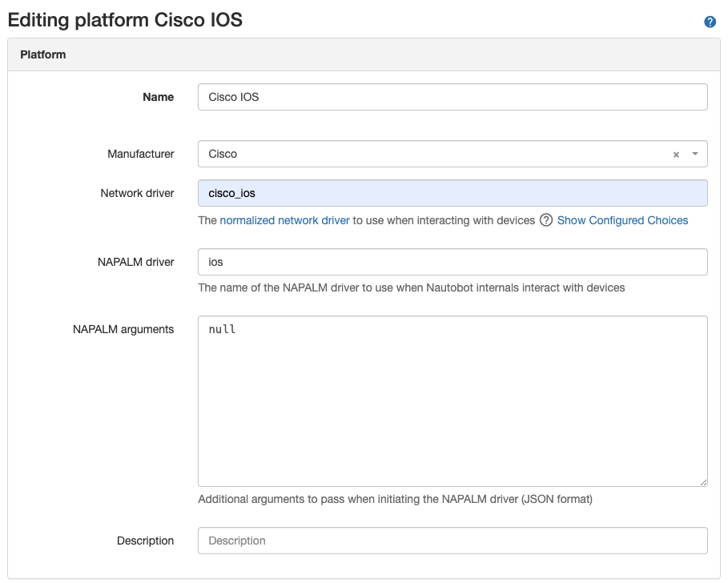This screenshot has height=583, width=728.
Task: Open page help via blue question mark icon
Action: 710,22
